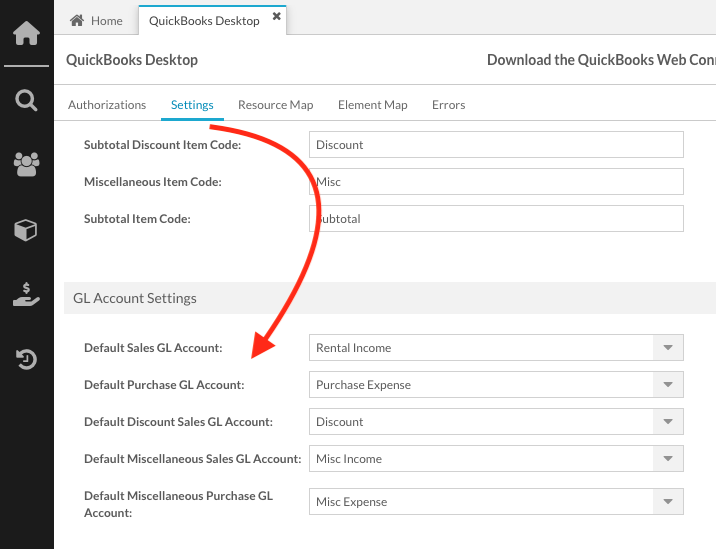Click the Miscellaneous Item Code label
The image size is (716, 549).
(153, 182)
